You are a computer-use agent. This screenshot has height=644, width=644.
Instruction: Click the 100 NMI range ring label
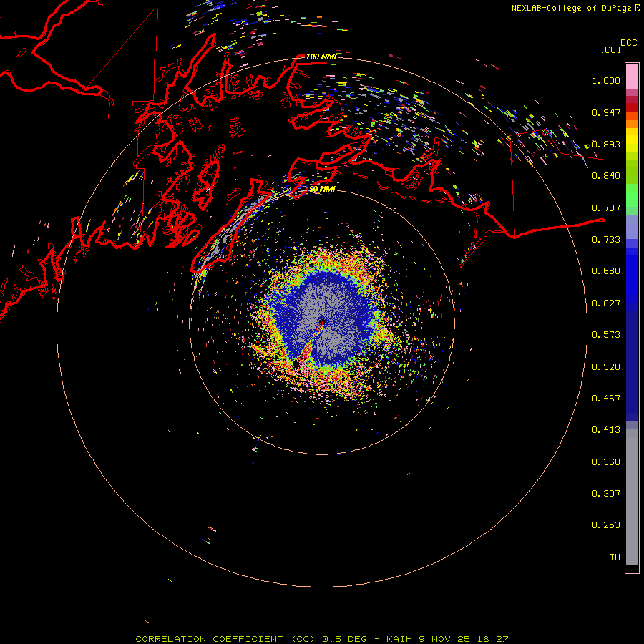coord(321,57)
